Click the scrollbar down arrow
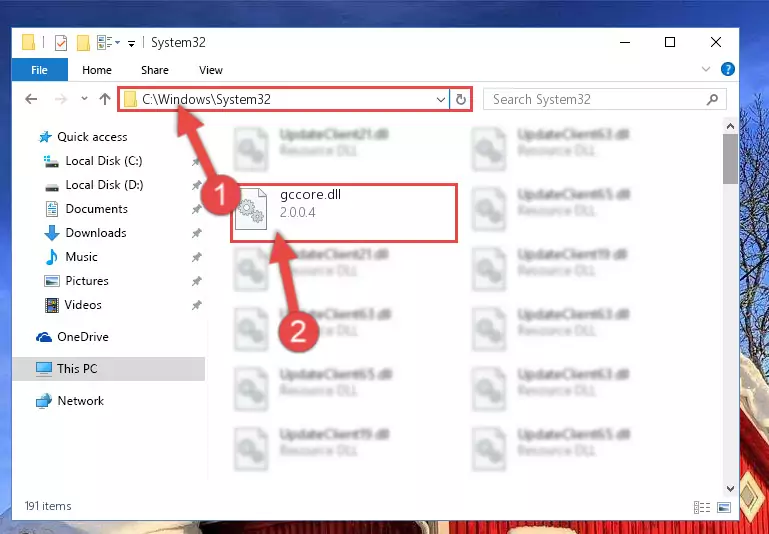This screenshot has height=534, width=769. (730, 489)
